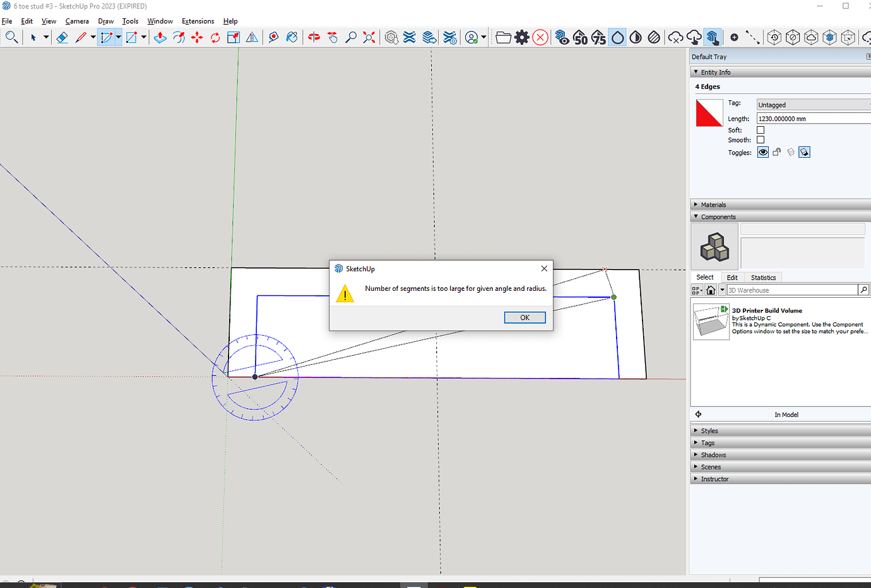Screen dimensions: 871x588
Task: Toggle hidden visibility in Entity Info Toggles
Action: click(762, 151)
